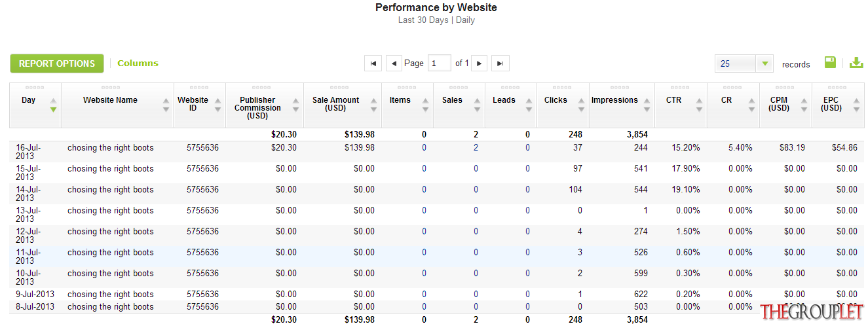Screen dimensions: 868x324
Task: Sort by the Items column arrows
Action: tap(426, 105)
